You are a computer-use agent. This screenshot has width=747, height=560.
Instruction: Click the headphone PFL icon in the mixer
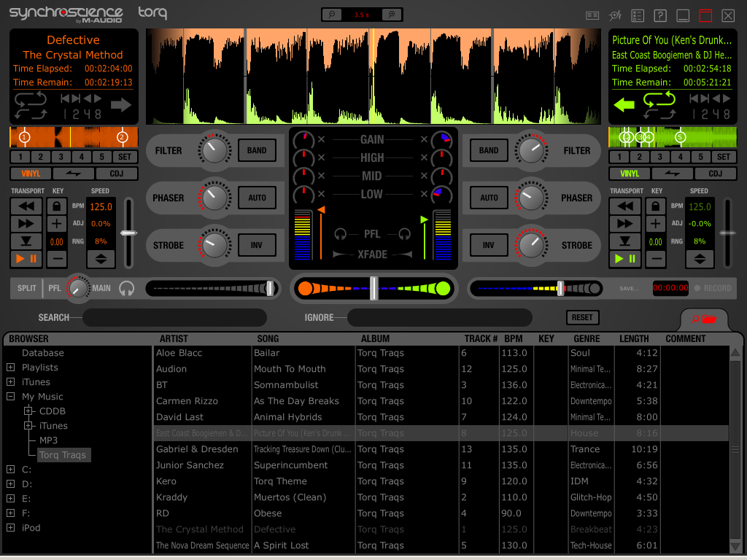tap(342, 233)
